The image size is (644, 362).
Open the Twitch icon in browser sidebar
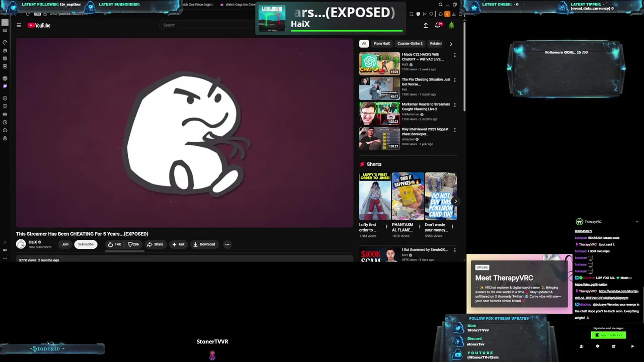click(x=5, y=86)
